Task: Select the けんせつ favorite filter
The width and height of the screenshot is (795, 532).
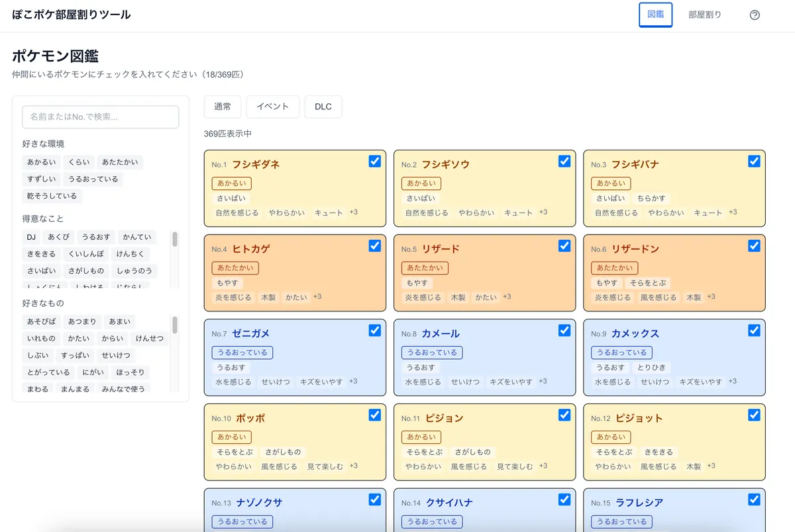Action: coord(149,339)
